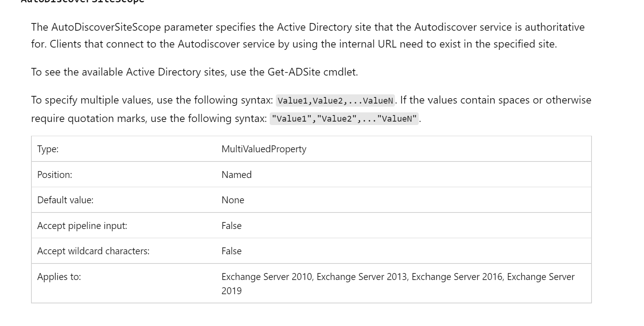The height and width of the screenshot is (326, 644).
Task: Select the Named position value
Action: pos(236,175)
